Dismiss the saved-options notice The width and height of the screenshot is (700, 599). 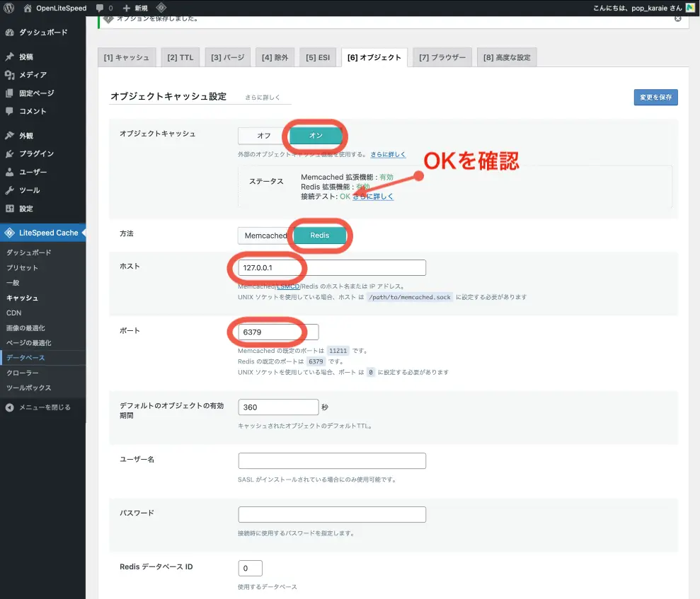(x=677, y=18)
